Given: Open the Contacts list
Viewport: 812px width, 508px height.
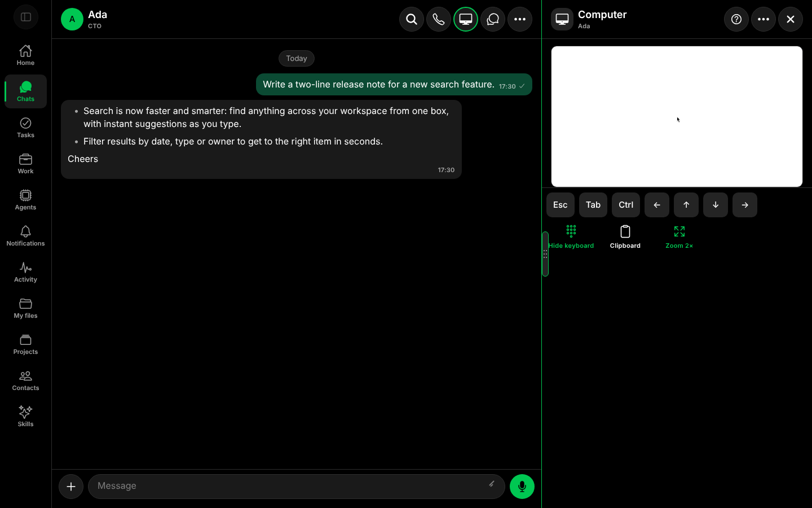Looking at the screenshot, I should pos(25,380).
